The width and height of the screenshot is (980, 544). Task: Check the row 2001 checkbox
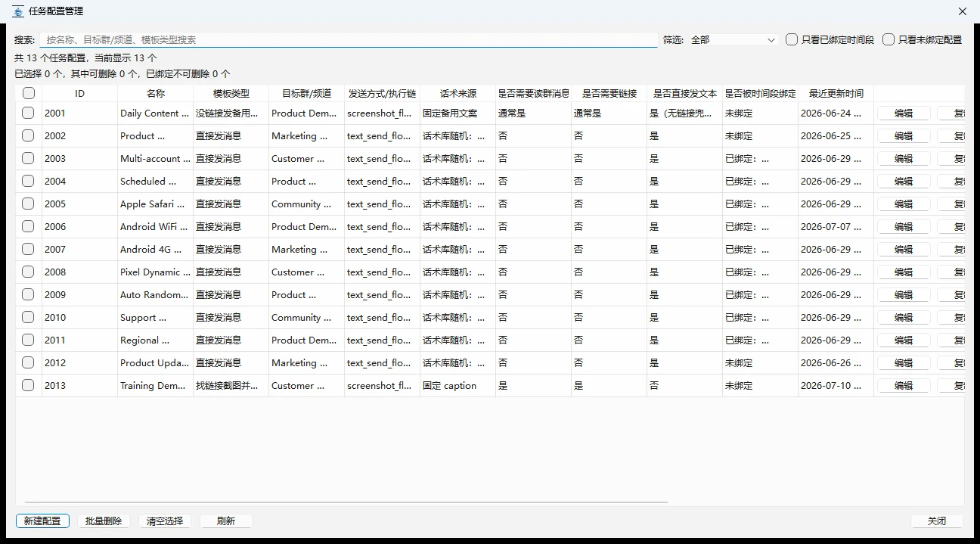click(28, 113)
